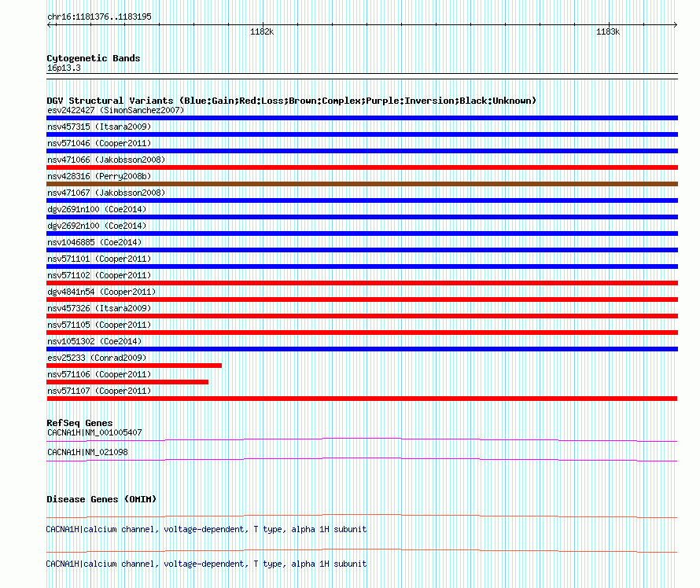Open the nsv1046885 (Coe2014) variant label
700x588 pixels.
coord(94,242)
